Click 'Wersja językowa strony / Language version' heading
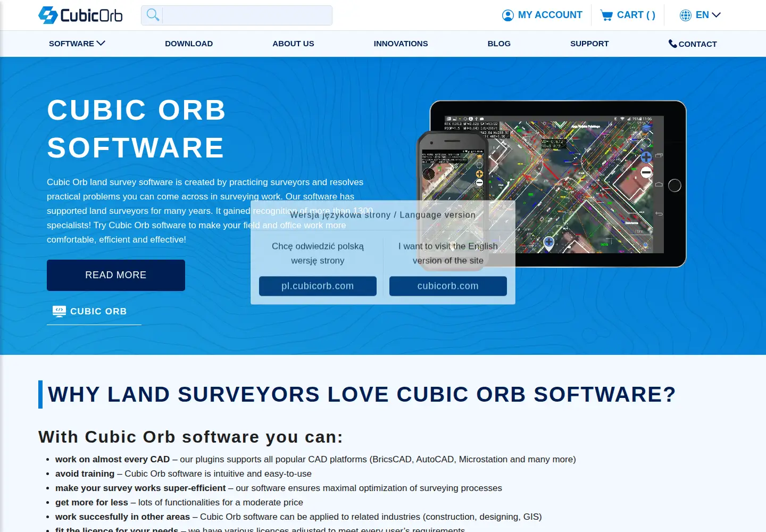 pyautogui.click(x=383, y=215)
